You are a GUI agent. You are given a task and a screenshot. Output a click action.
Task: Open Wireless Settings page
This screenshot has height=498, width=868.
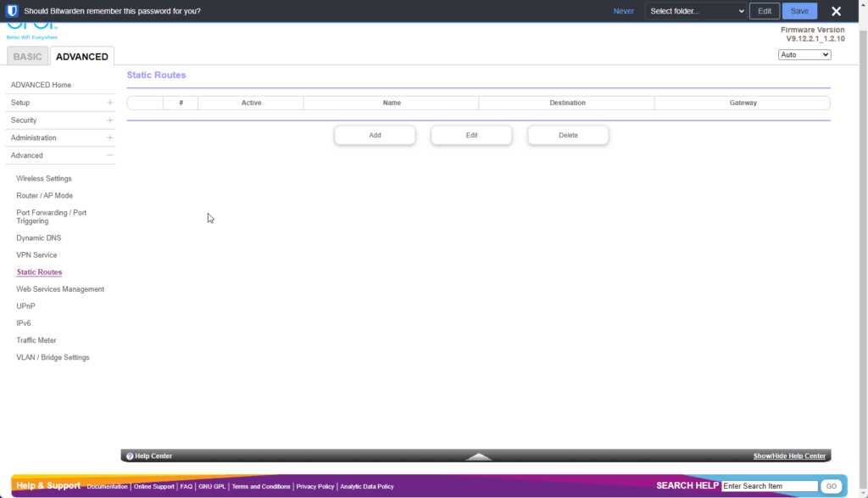(x=44, y=179)
